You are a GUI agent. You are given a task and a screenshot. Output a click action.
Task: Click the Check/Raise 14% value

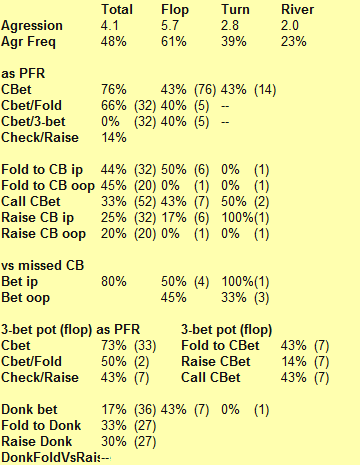coord(114,137)
